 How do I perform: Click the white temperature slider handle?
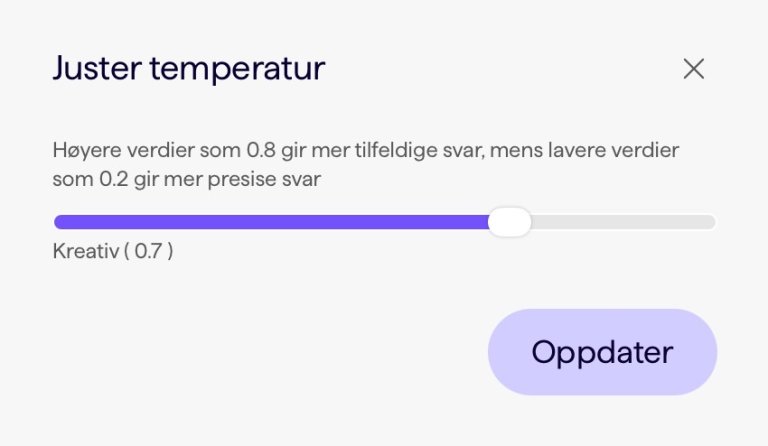pos(510,222)
